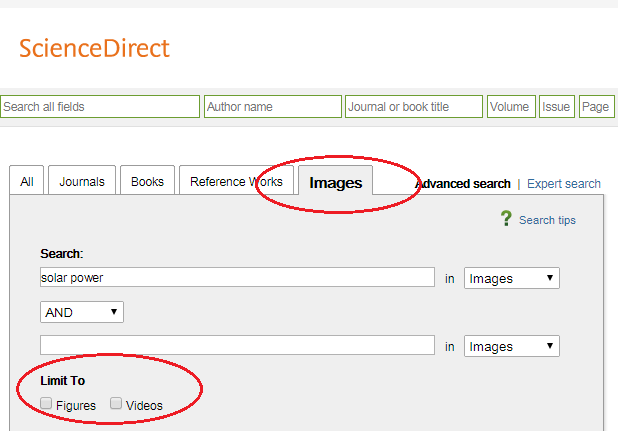The image size is (618, 431).
Task: Switch to the Journals tab
Action: [x=82, y=181]
